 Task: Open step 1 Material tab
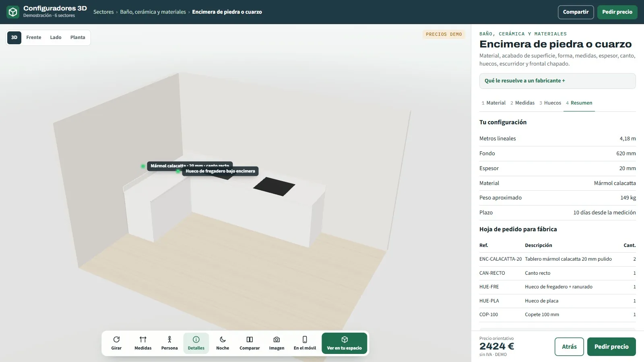[x=493, y=103]
